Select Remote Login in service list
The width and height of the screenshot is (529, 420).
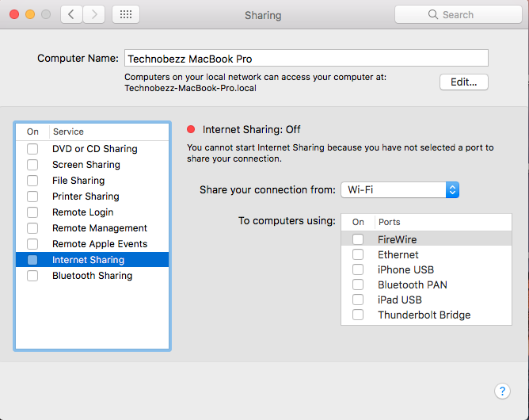click(x=82, y=212)
